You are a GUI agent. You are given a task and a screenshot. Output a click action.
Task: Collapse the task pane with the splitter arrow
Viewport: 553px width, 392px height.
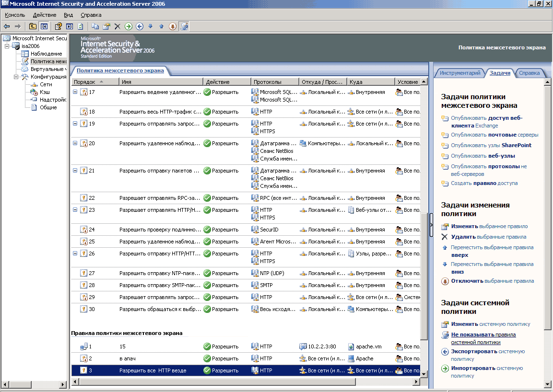pos(431,225)
